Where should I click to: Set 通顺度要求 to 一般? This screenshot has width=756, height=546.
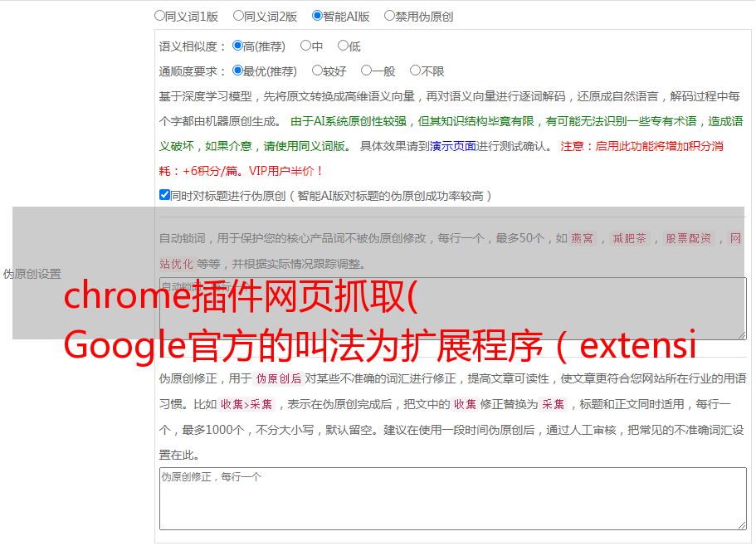pyautogui.click(x=367, y=71)
